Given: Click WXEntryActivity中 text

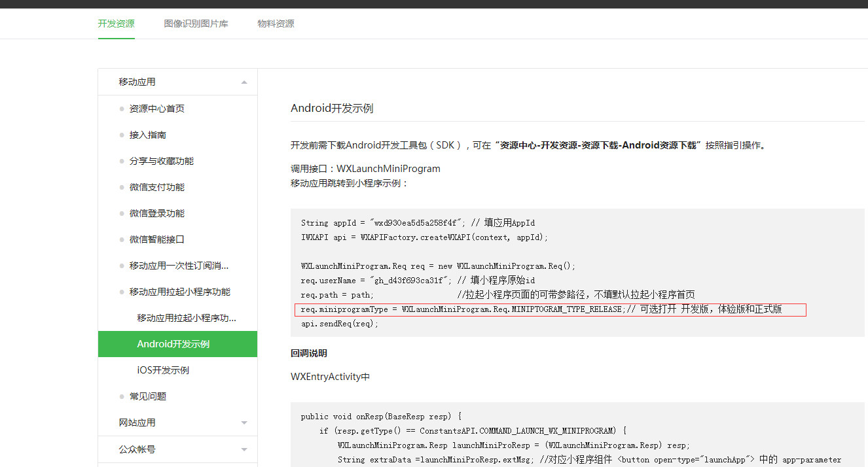Looking at the screenshot, I should 331,377.
